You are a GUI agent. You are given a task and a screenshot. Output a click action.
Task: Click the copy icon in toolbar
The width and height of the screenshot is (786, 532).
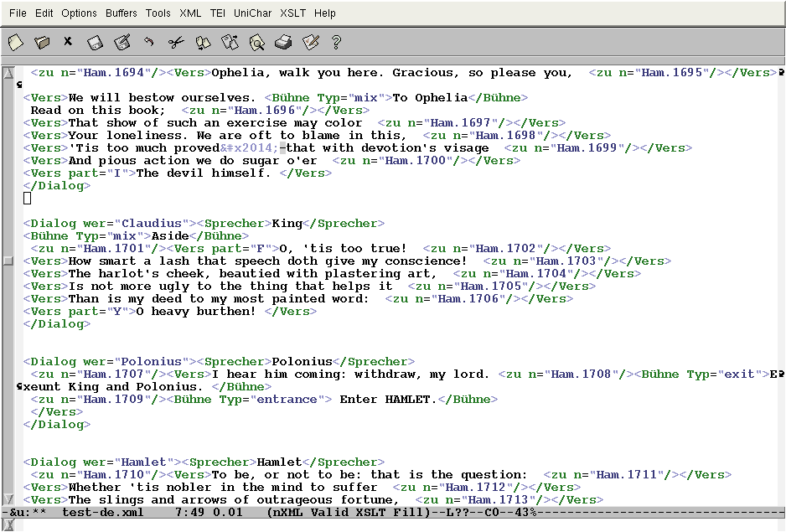[203, 41]
